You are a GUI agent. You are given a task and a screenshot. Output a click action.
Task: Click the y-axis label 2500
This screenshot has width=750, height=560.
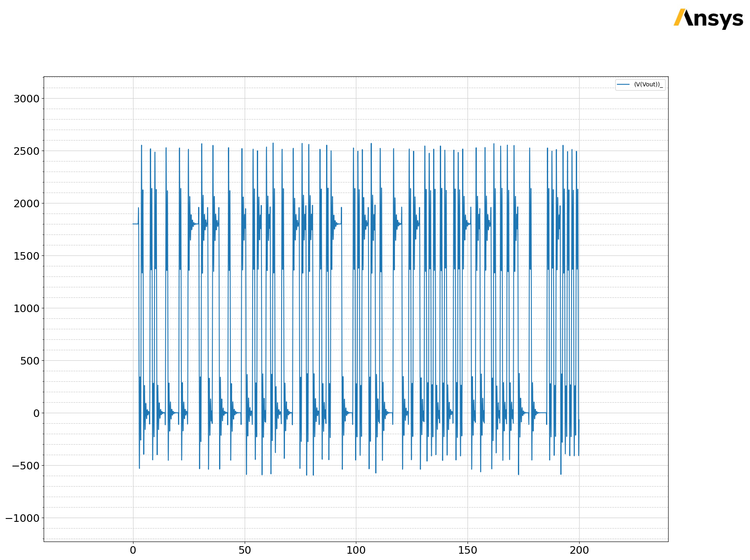coord(26,151)
